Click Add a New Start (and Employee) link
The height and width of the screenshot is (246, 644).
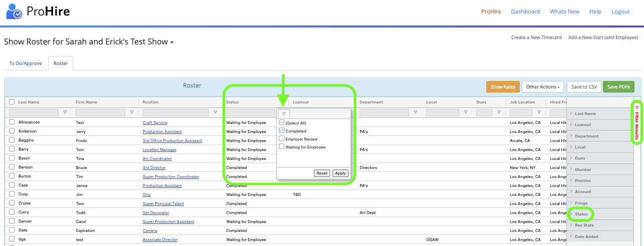tap(603, 37)
